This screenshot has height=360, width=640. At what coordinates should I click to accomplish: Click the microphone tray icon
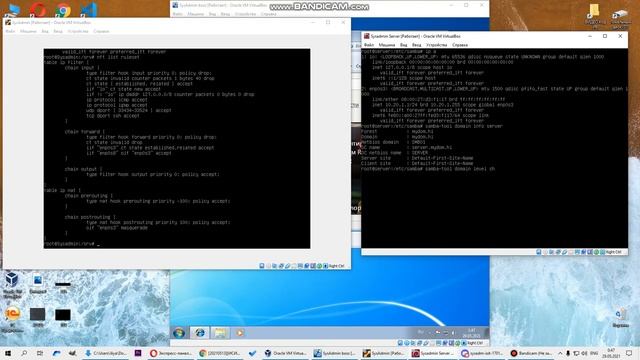point(568,353)
